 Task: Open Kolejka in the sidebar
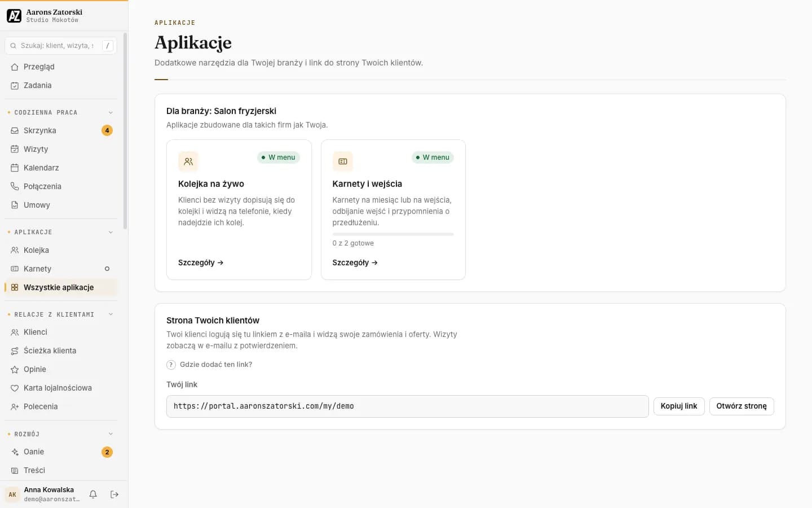click(61, 250)
